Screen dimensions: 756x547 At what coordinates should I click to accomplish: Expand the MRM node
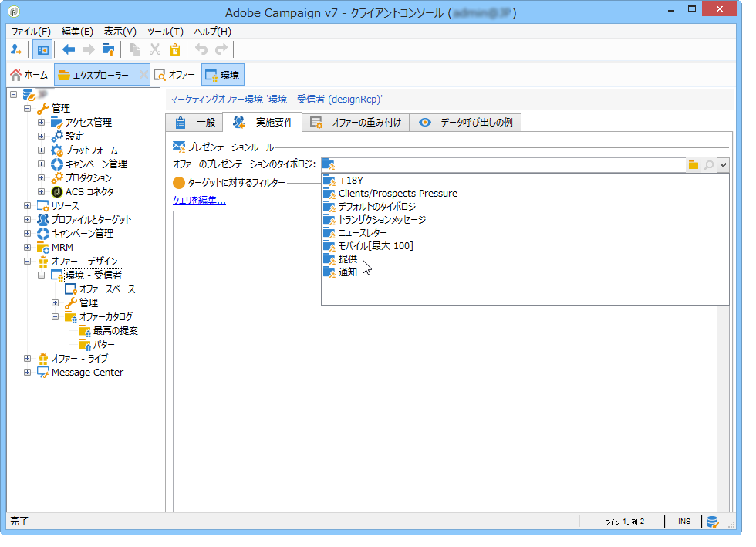28,248
